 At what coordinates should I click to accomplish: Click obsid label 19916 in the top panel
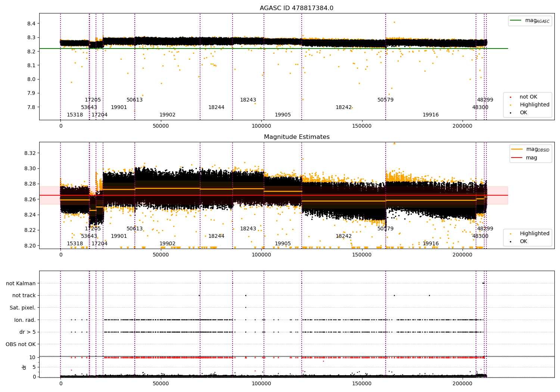(x=430, y=115)
